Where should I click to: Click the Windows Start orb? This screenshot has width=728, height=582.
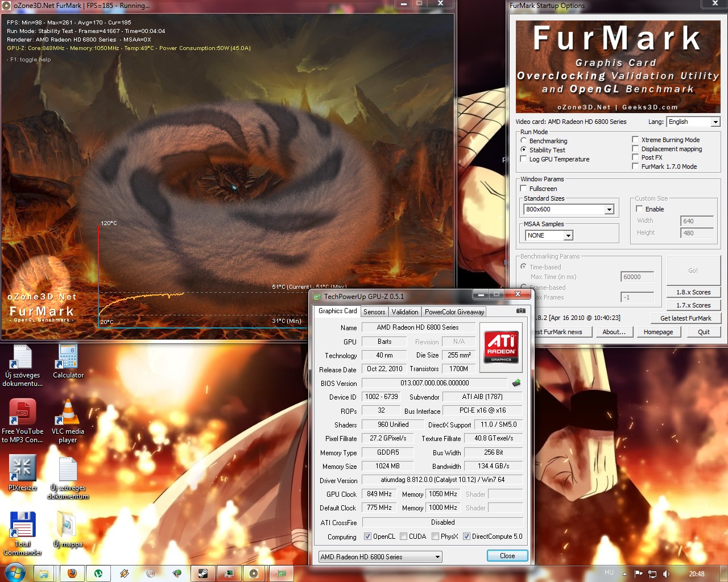(x=14, y=573)
